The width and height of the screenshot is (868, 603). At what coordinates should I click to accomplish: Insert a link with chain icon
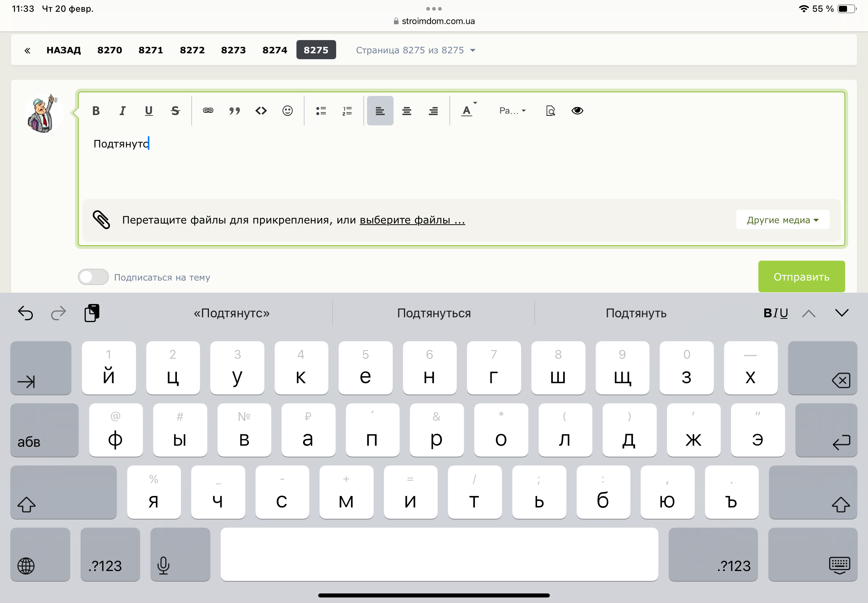coord(208,111)
